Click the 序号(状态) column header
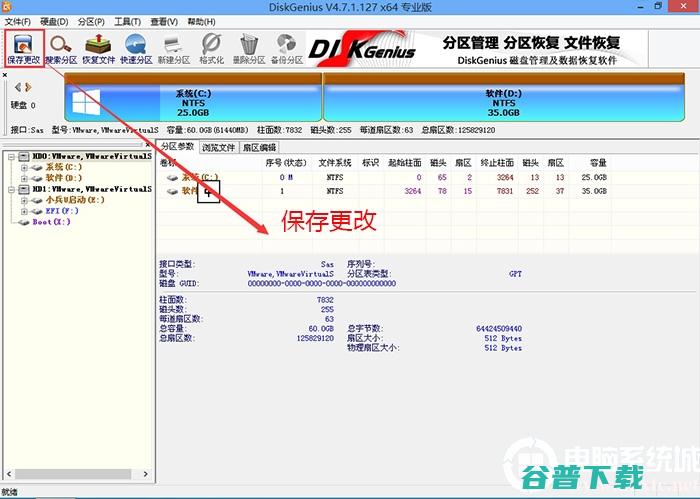Image resolution: width=700 pixels, height=499 pixels. click(286, 163)
